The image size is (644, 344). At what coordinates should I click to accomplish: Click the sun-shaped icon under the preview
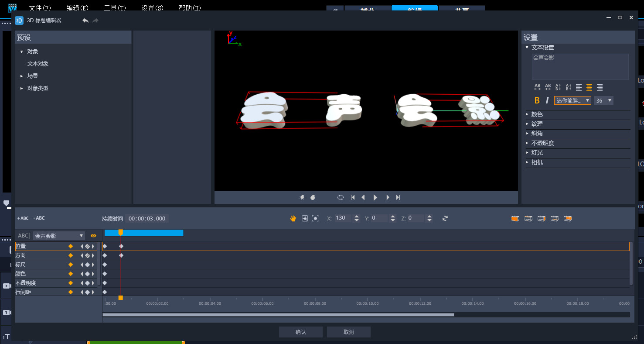[302, 197]
